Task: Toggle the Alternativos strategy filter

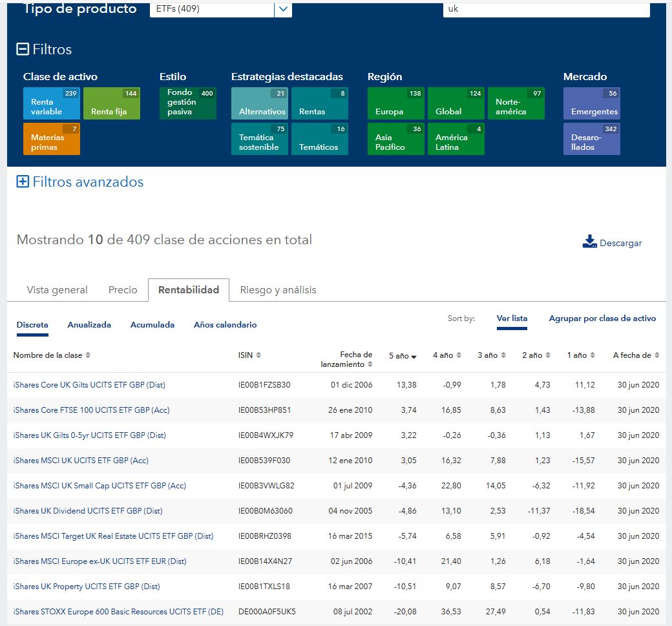Action: [260, 103]
